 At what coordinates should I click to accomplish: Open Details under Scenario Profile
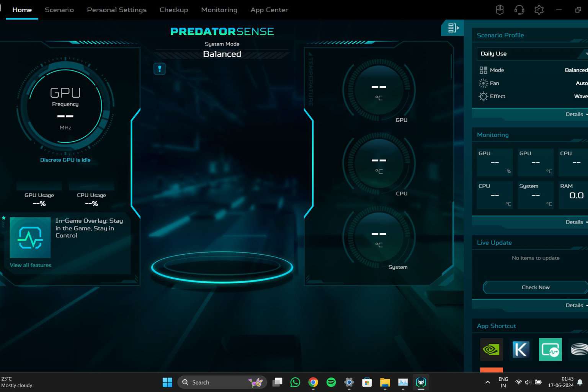(575, 114)
